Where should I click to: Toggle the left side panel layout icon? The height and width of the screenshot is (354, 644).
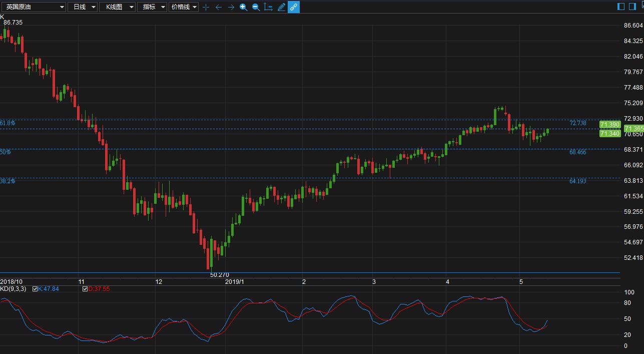pos(621,7)
